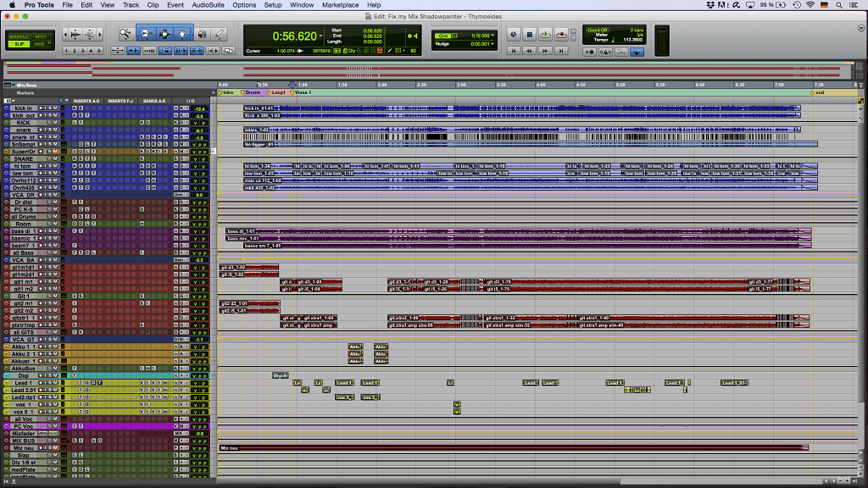Toggle the Conductor tempo map button

(637, 52)
